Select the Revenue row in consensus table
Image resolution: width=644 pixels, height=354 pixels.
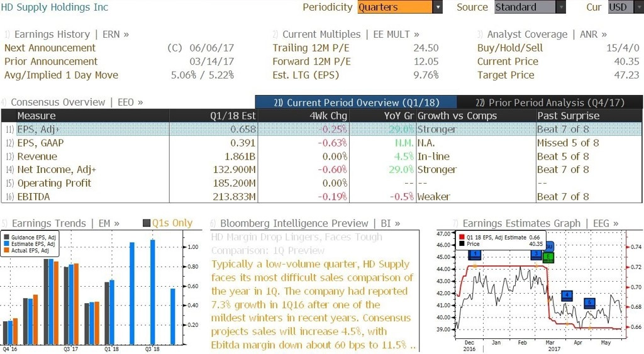pyautogui.click(x=321, y=157)
